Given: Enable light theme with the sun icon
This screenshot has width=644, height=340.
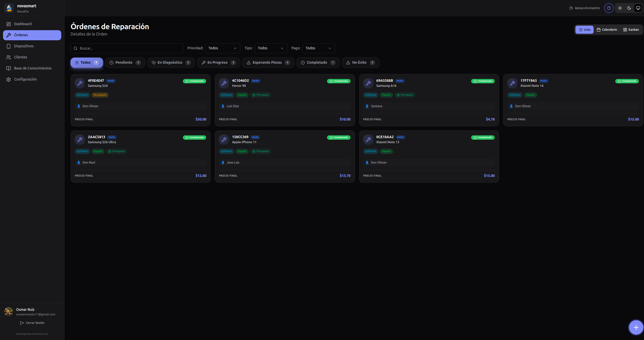Looking at the screenshot, I should (x=620, y=8).
